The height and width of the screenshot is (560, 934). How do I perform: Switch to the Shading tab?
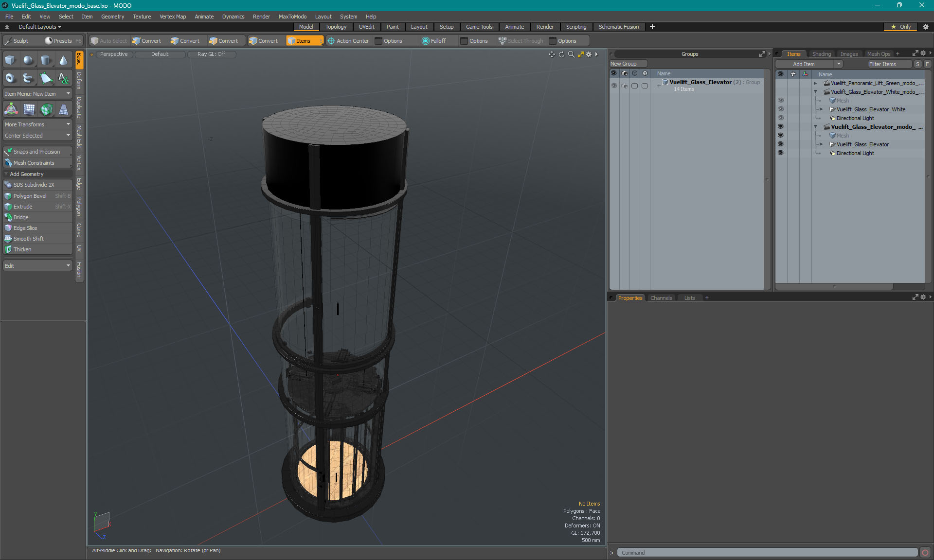821,54
